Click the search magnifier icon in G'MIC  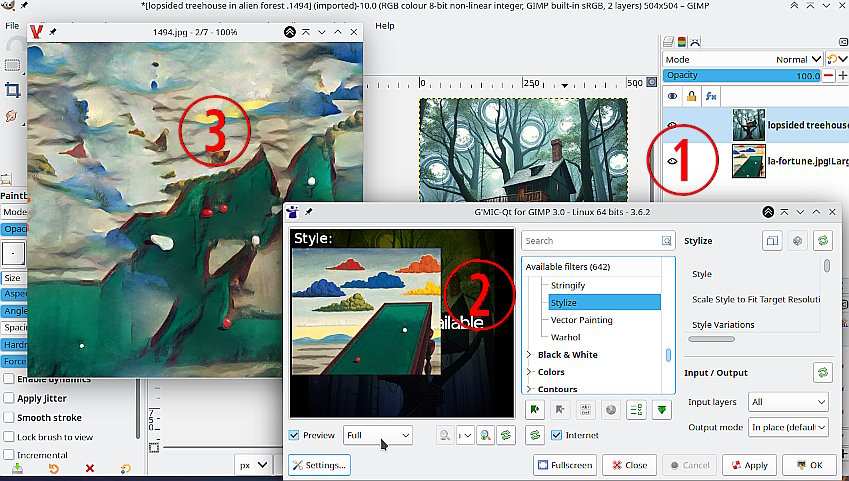[x=667, y=240]
